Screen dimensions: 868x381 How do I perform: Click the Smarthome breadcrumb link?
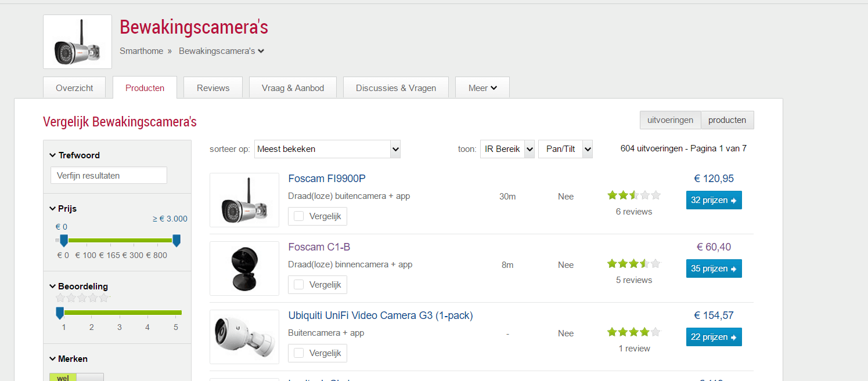[x=142, y=51]
